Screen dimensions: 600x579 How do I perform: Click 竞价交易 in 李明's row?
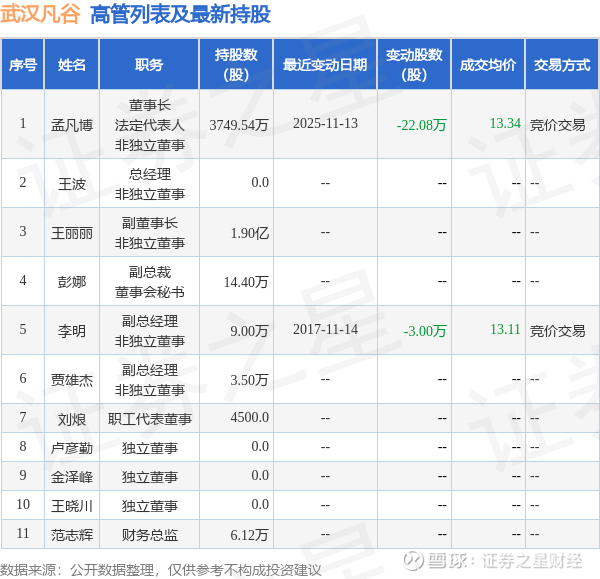557,331
